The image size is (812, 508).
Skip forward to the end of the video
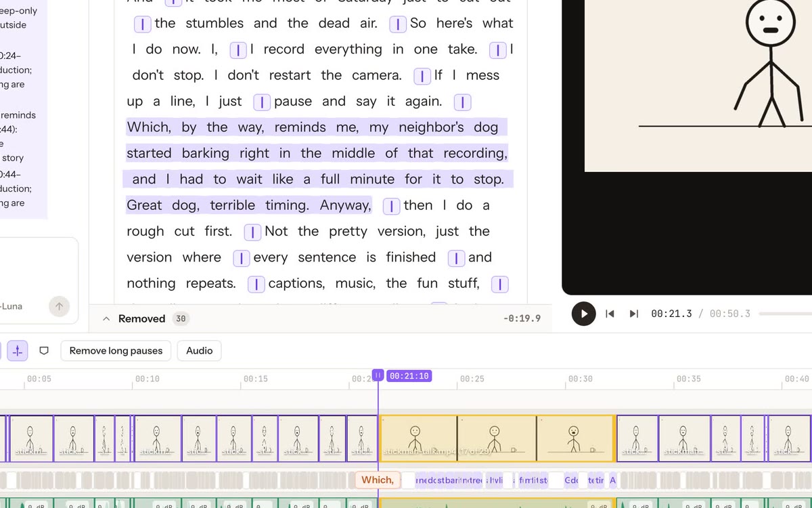tap(633, 314)
